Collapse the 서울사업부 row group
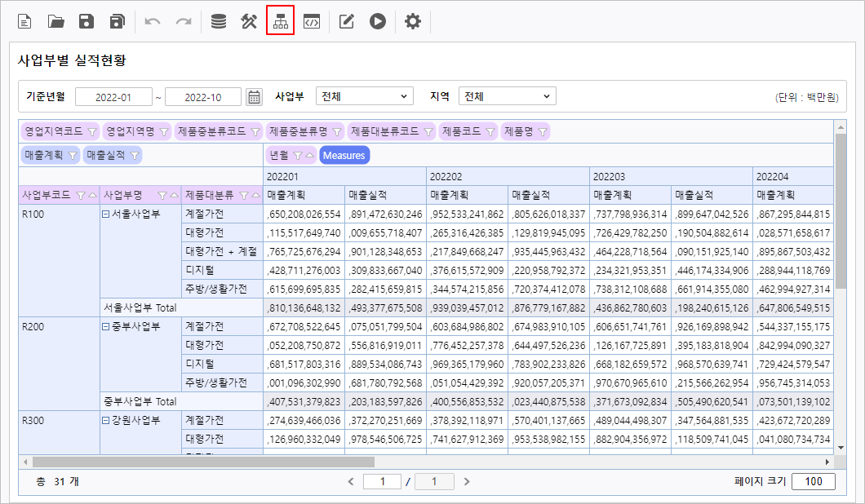 click(x=105, y=214)
